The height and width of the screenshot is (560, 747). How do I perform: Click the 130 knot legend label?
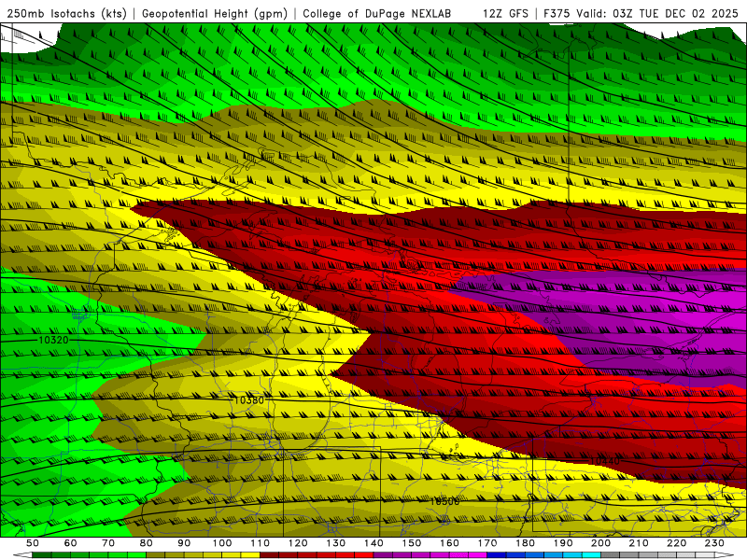[336, 543]
